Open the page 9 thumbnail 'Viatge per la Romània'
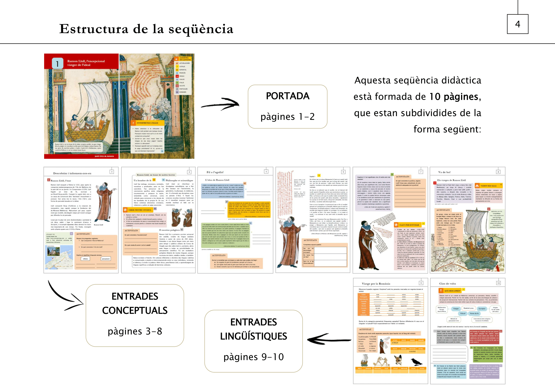 pyautogui.click(x=390, y=331)
